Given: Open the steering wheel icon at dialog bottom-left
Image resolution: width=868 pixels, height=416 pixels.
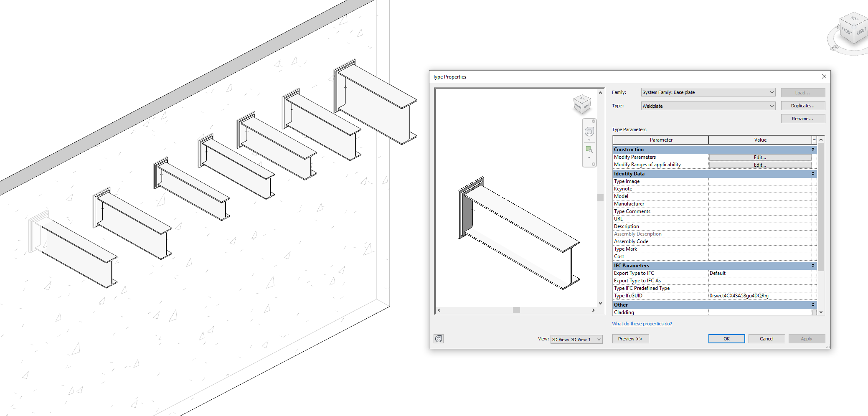Looking at the screenshot, I should 438,339.
